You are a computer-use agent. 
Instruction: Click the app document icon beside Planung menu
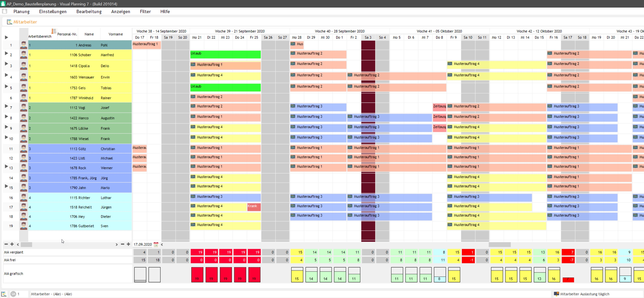(5, 11)
